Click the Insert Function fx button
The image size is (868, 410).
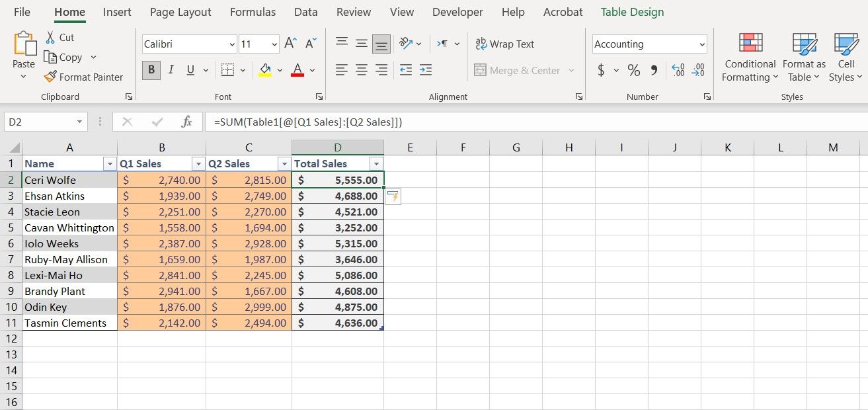tap(186, 121)
